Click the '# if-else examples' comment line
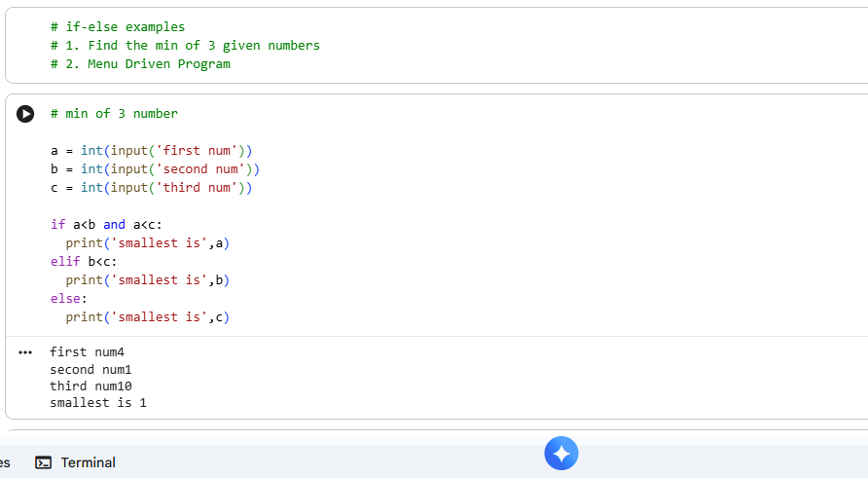The width and height of the screenshot is (868, 478). coord(118,26)
